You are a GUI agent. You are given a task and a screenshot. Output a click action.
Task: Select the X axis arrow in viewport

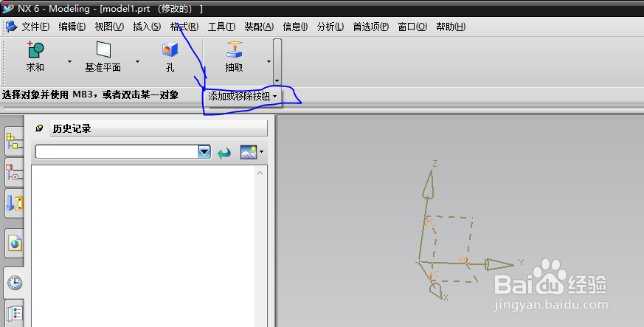pos(435,291)
